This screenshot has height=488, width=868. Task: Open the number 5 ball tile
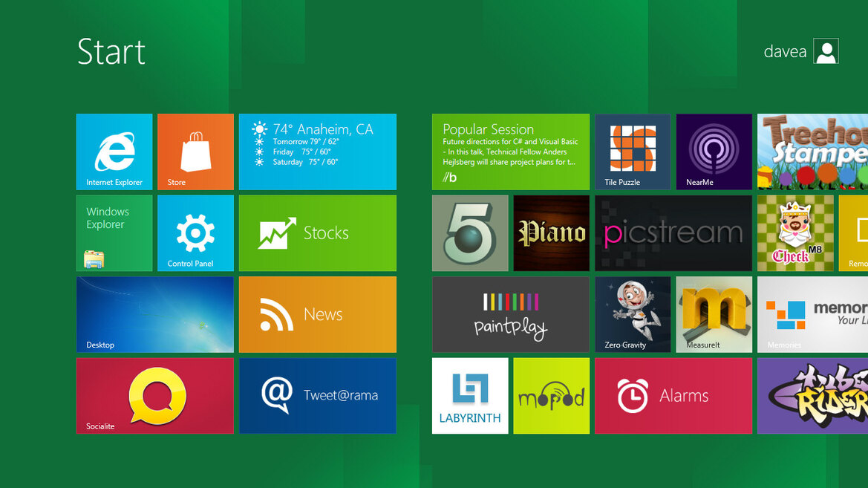click(x=470, y=233)
